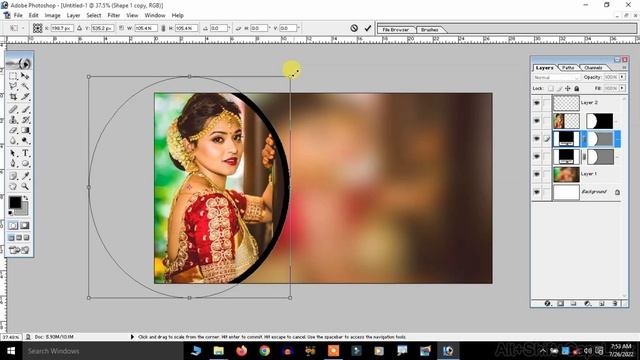The image size is (640, 360).
Task: Open the File menu
Action: [18, 15]
